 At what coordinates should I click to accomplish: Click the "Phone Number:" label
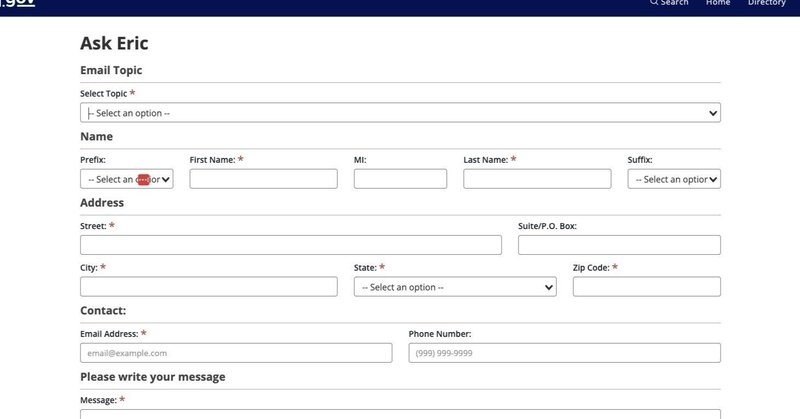tap(440, 334)
